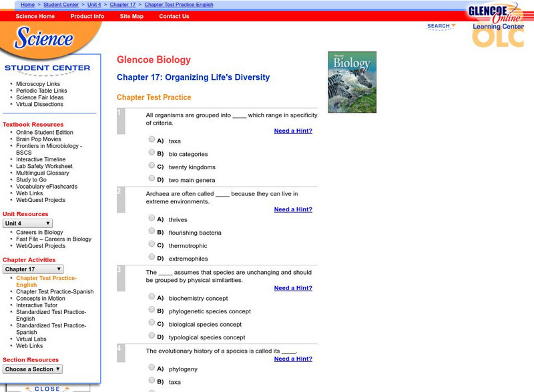The image size is (534, 392).
Task: Open Product Info menu item
Action: (x=87, y=16)
